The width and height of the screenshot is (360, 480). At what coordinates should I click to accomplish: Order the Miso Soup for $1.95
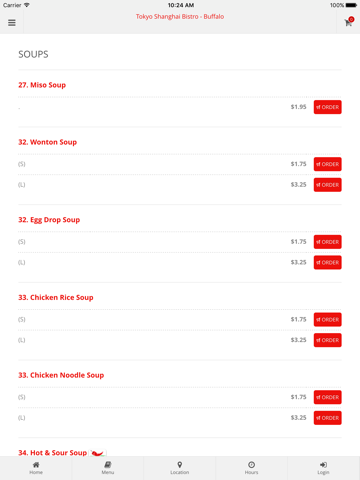tap(327, 107)
